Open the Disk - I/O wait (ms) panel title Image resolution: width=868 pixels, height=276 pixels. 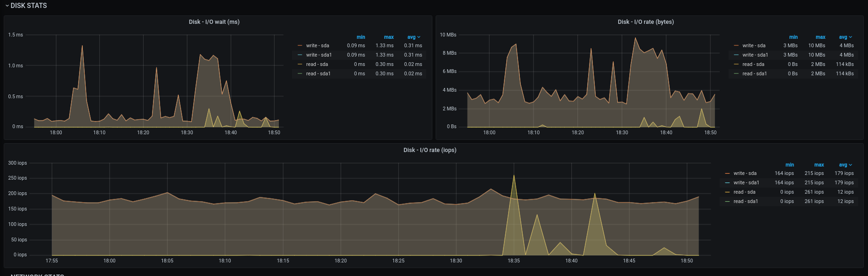click(214, 22)
